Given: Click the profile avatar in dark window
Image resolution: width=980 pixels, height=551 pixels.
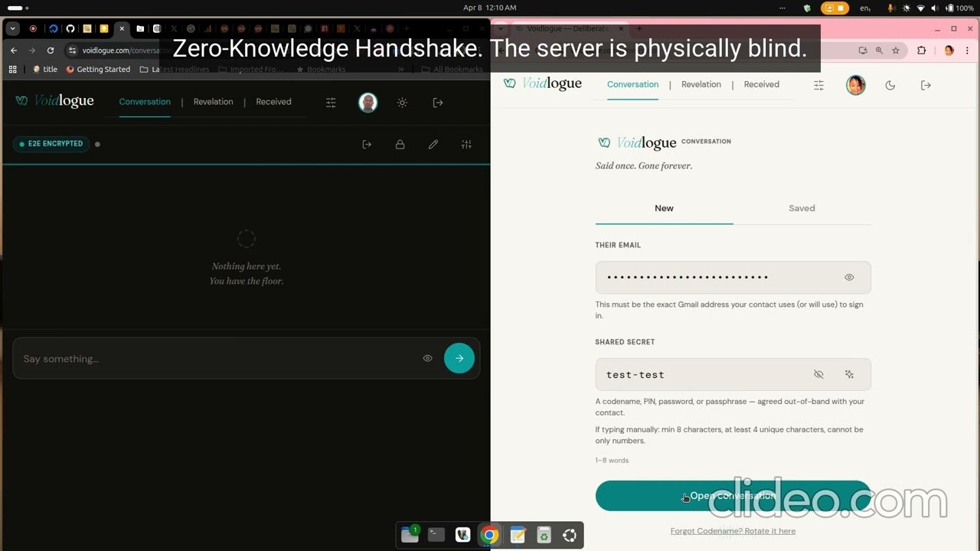Looking at the screenshot, I should point(367,103).
